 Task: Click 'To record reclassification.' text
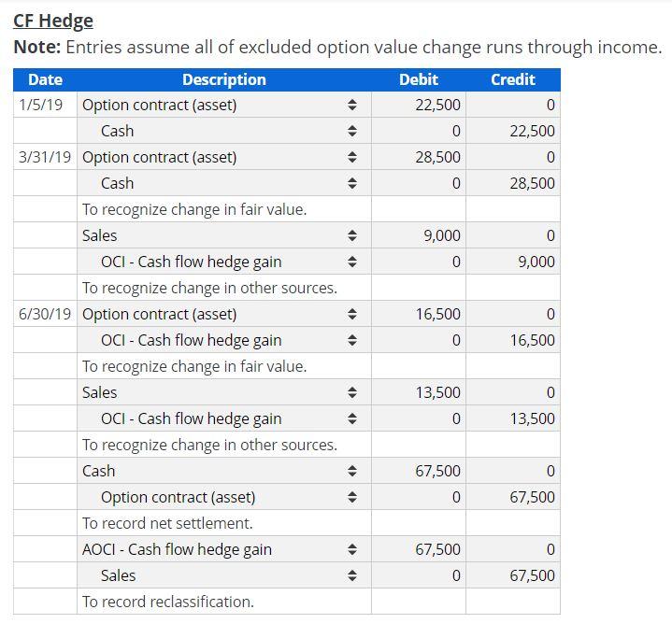[168, 602]
